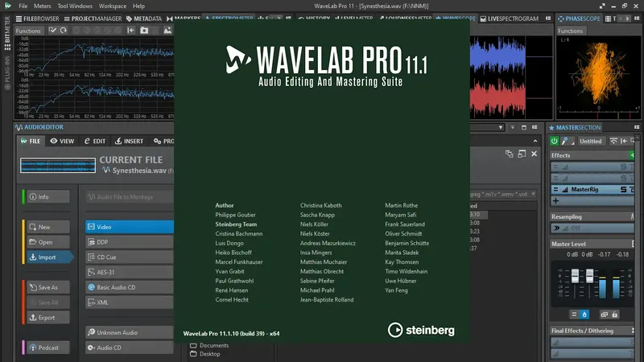Open the File menu

point(23,6)
